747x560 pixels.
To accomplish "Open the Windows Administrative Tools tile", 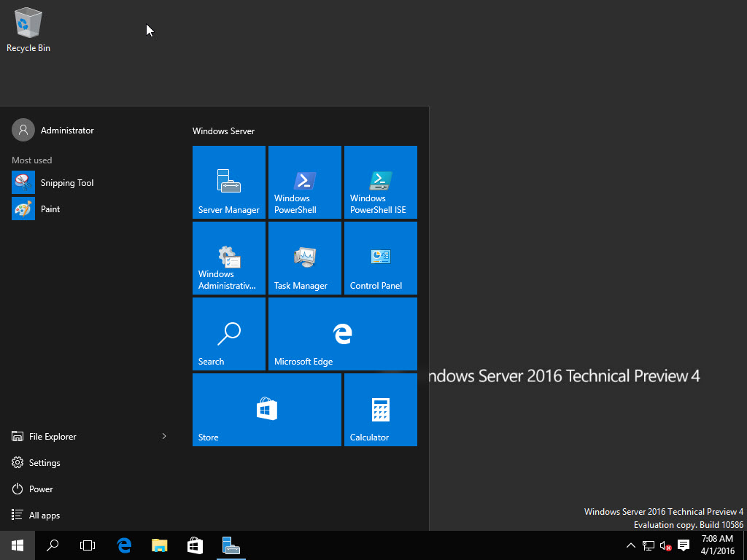I will pyautogui.click(x=228, y=258).
